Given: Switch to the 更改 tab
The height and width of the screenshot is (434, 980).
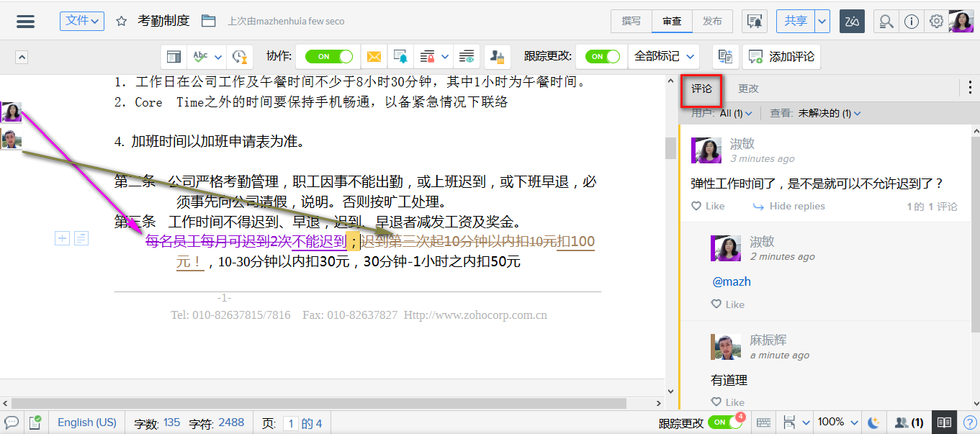Looking at the screenshot, I should tap(747, 90).
